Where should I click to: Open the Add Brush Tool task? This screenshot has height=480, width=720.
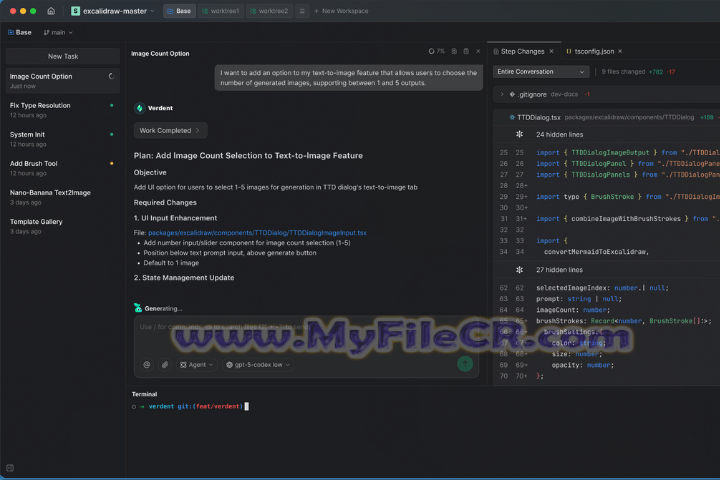[x=63, y=168]
